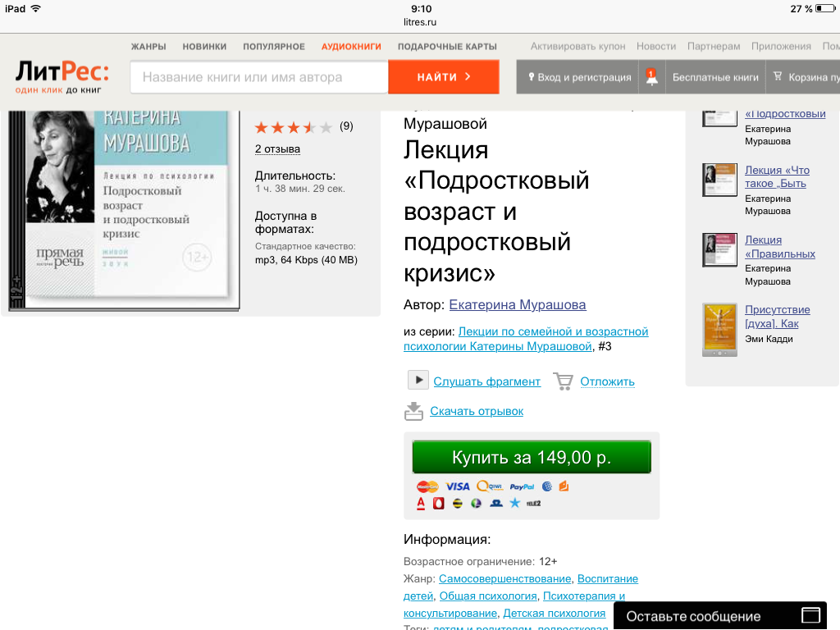Tap the book title search field
This screenshot has width=840, height=630.
pyautogui.click(x=258, y=77)
